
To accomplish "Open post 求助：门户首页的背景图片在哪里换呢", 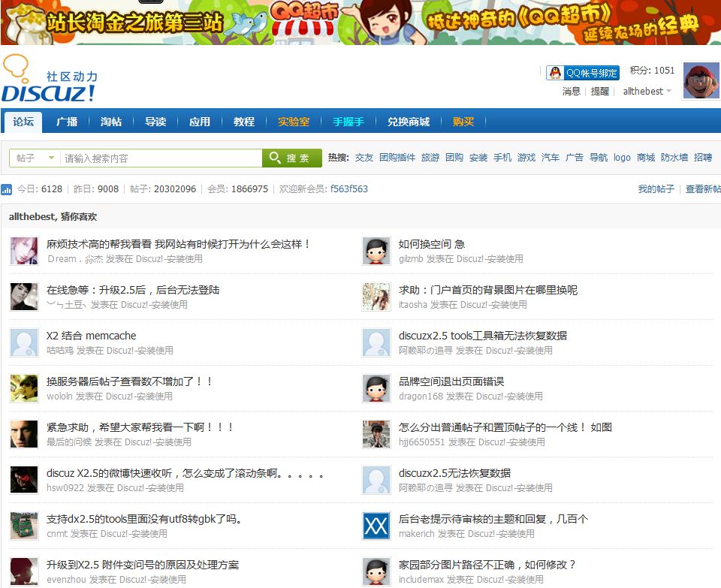I will [x=488, y=290].
